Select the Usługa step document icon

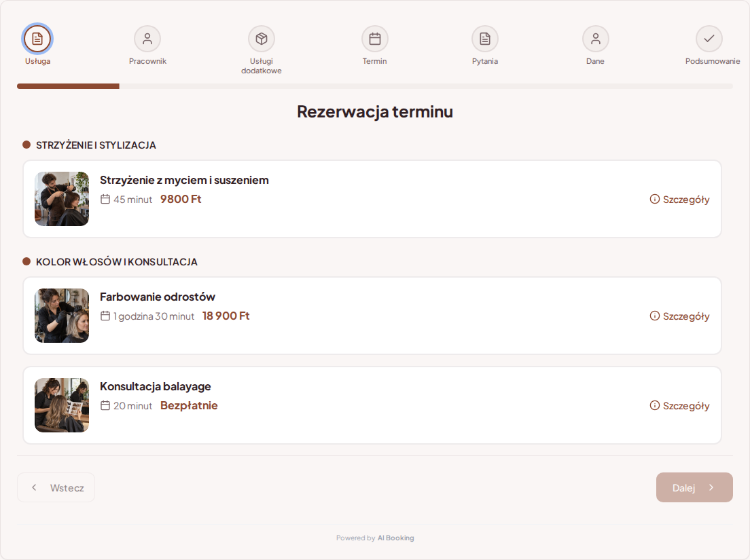pyautogui.click(x=37, y=39)
